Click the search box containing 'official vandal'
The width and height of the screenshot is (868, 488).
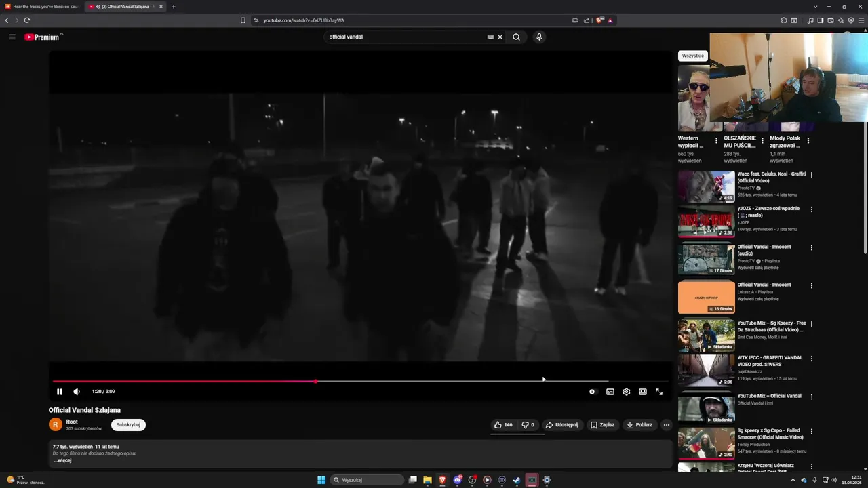407,37
